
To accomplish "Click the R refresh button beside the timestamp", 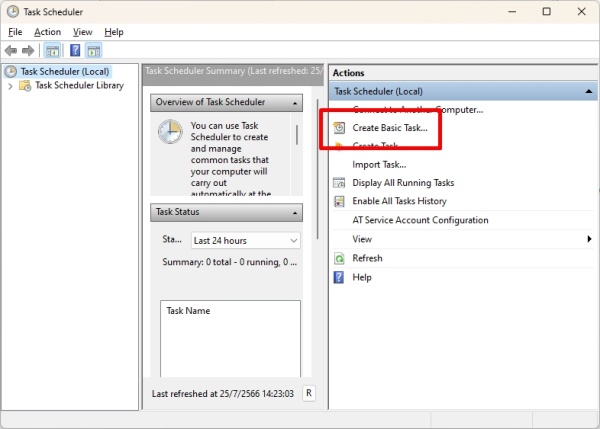I will pos(309,393).
